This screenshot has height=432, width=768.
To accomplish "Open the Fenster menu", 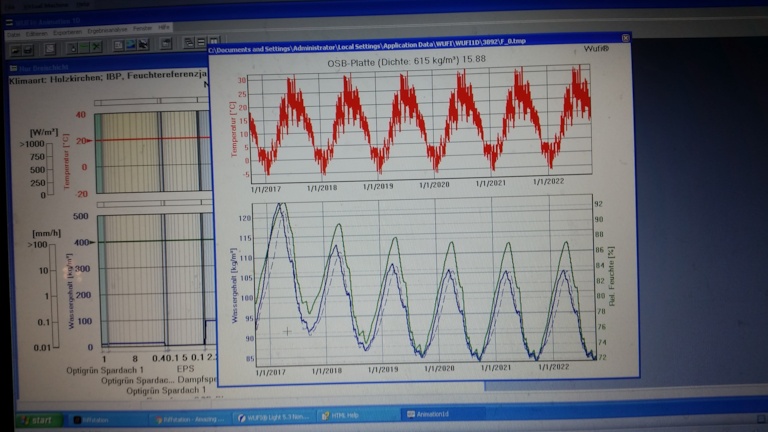I will click(x=143, y=32).
